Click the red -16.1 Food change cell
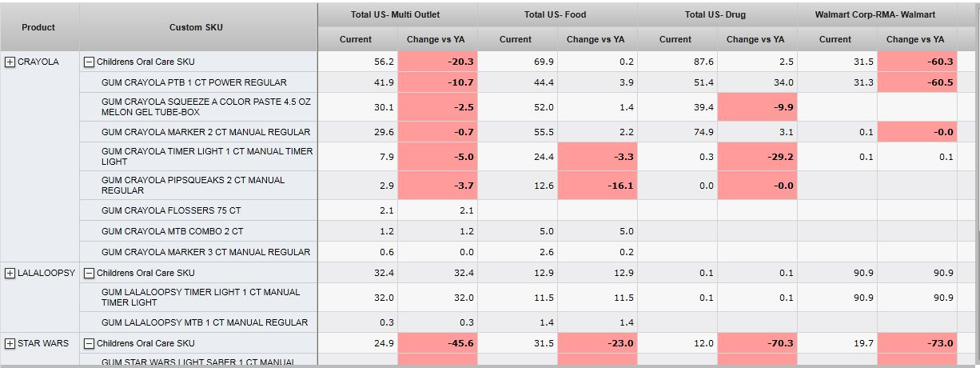The height and width of the screenshot is (368, 980). pos(597,186)
